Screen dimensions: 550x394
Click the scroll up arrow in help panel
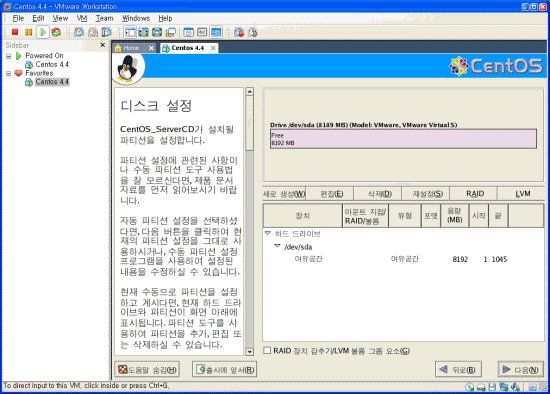(x=249, y=92)
